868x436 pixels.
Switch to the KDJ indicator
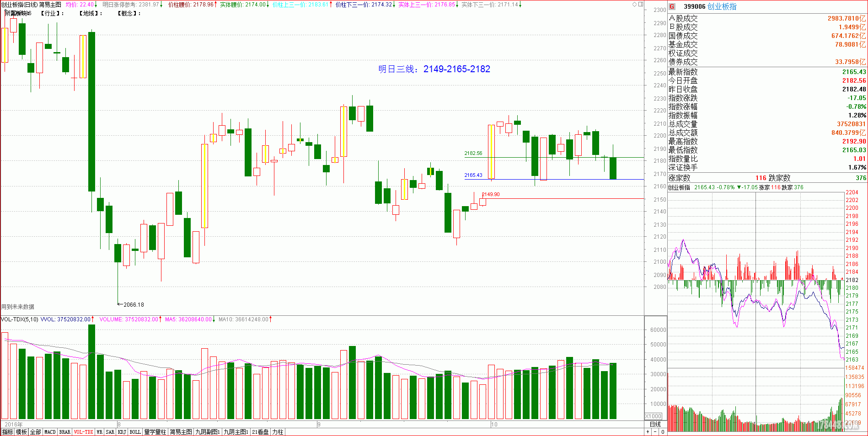coord(122,432)
